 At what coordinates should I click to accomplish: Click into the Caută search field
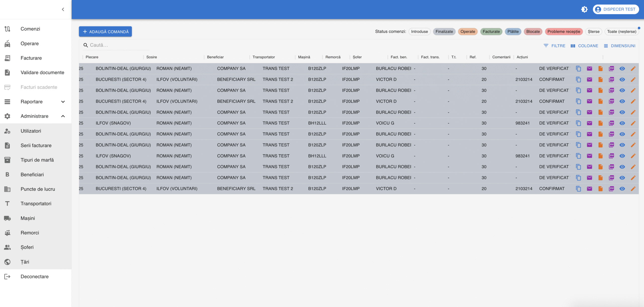[118, 45]
